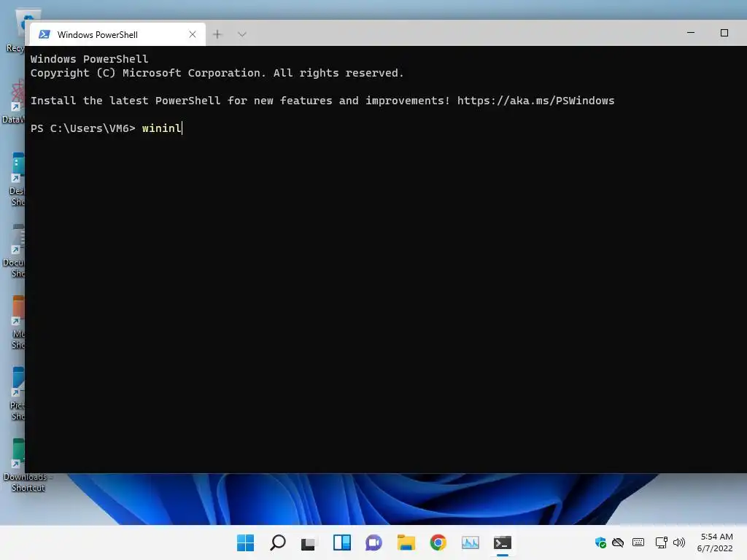Viewport: 747px width, 560px height.
Task: Select the Music shortcut desktop icon
Action: pyautogui.click(x=18, y=323)
